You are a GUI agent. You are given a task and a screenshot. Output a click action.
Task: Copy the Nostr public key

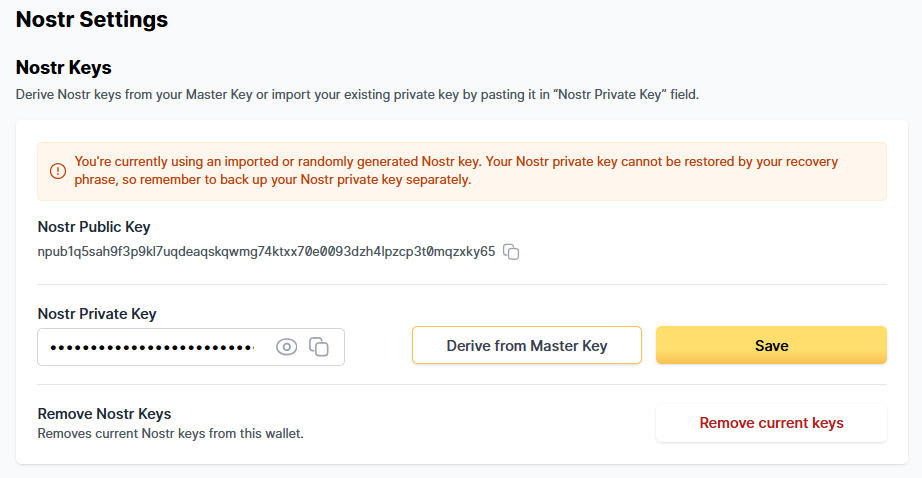pyautogui.click(x=511, y=252)
